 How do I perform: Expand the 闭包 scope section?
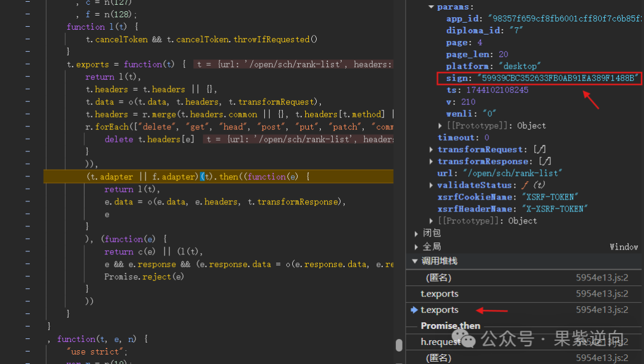[x=416, y=233]
